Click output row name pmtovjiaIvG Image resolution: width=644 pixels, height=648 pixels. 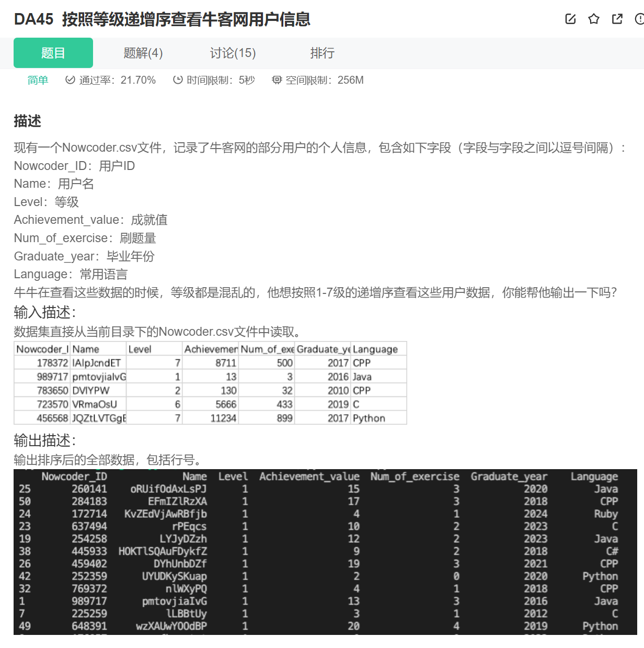tap(175, 601)
